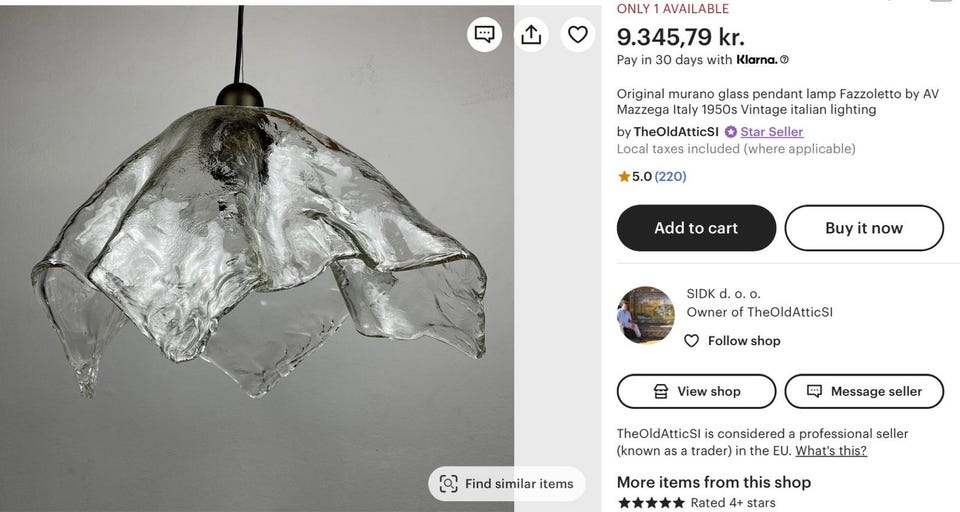Message the seller
Screen dimensions: 960x512
click(864, 391)
